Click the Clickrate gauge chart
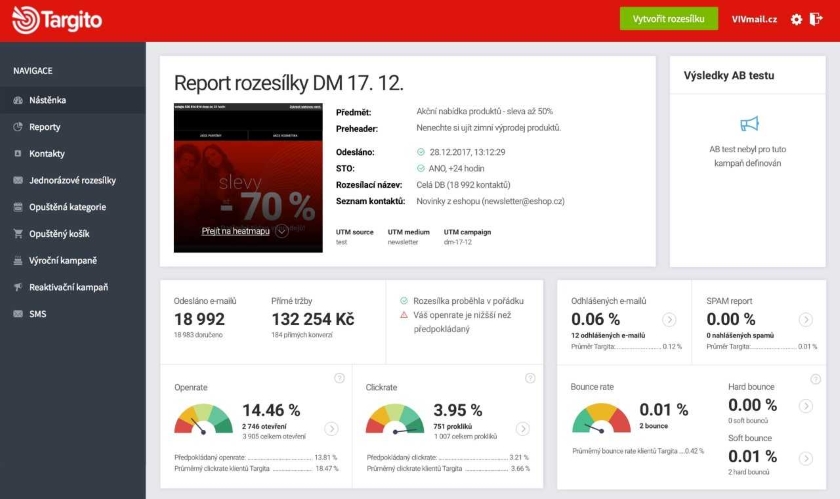Viewport: 840px width, 499px height. point(395,419)
